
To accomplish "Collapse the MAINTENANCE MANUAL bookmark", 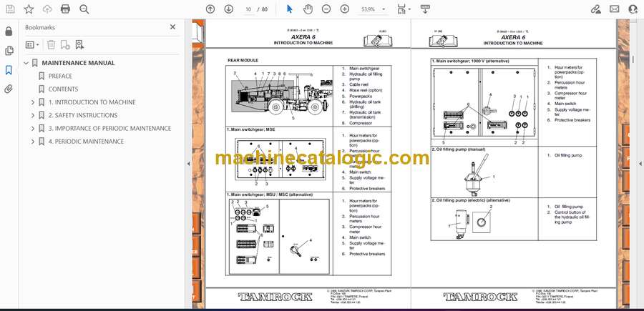I will tap(26, 63).
